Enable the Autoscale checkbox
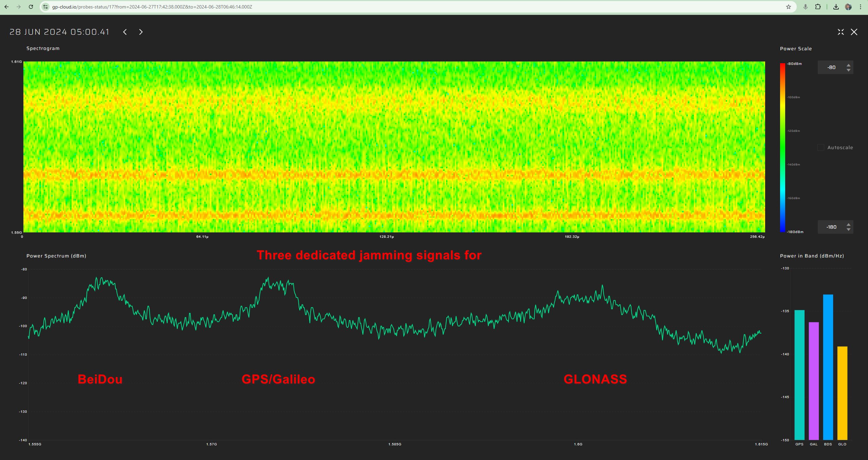The width and height of the screenshot is (868, 460). (x=820, y=147)
